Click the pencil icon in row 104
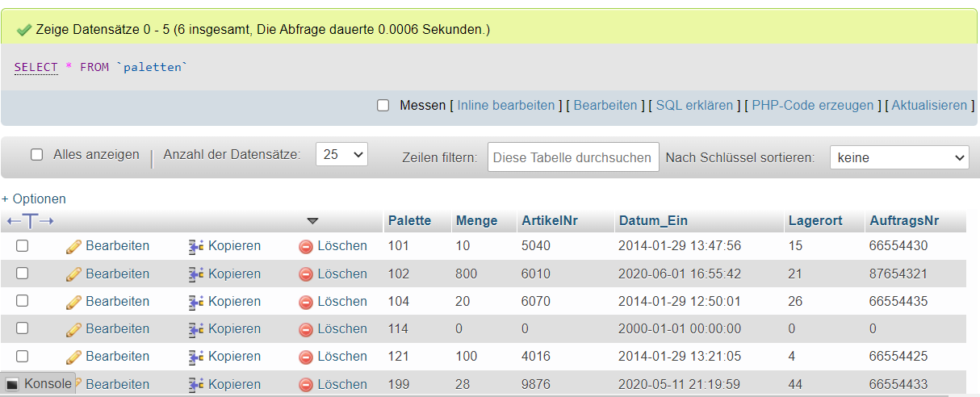The image size is (980, 397). [x=74, y=302]
